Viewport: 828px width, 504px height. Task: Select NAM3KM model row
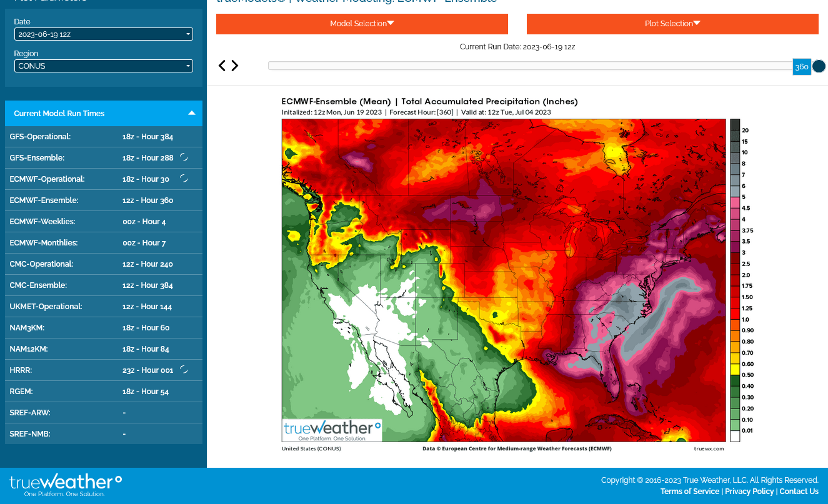click(x=104, y=328)
